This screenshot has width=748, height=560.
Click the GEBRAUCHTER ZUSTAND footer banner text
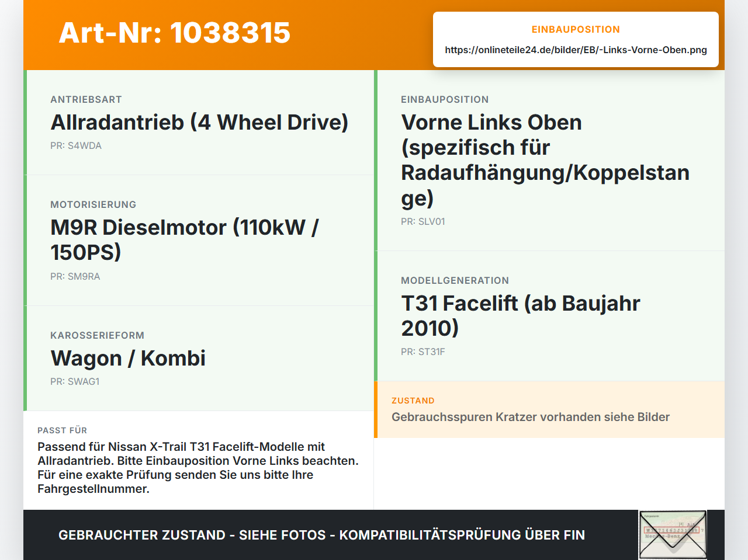point(321,535)
